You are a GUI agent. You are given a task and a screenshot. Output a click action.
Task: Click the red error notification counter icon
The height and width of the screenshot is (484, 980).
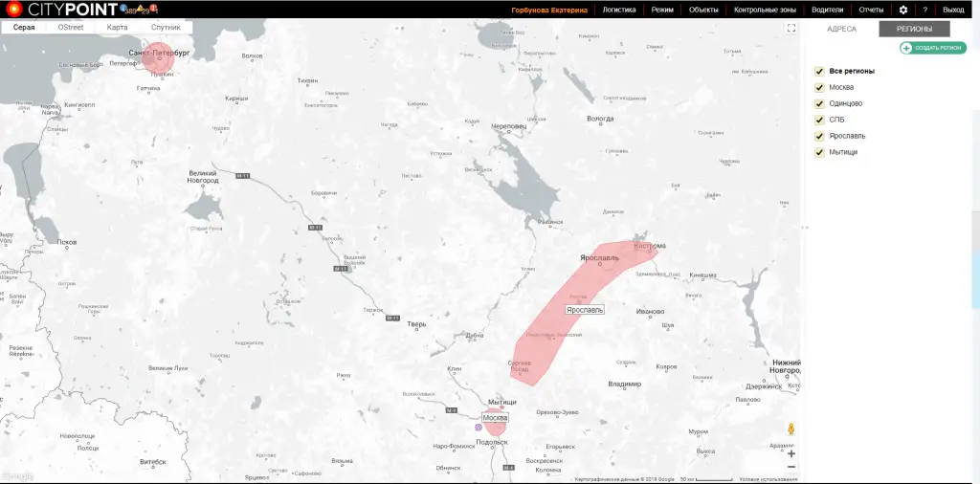click(153, 9)
